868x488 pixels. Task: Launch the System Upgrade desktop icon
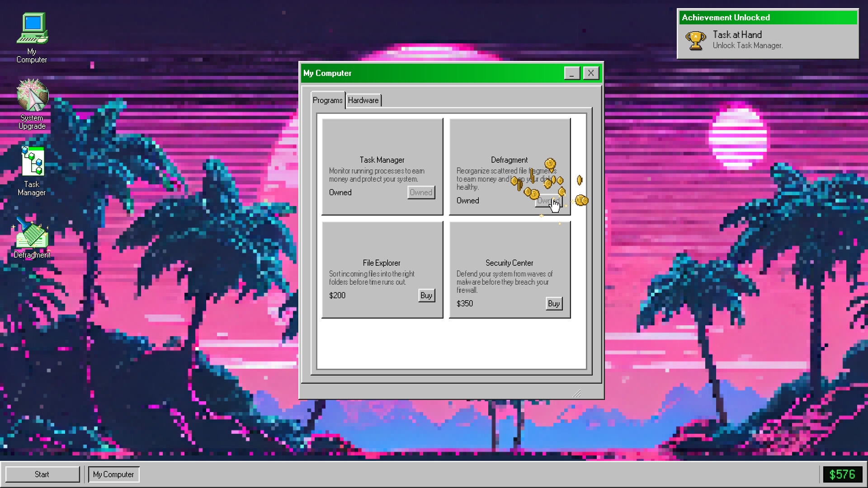click(32, 104)
